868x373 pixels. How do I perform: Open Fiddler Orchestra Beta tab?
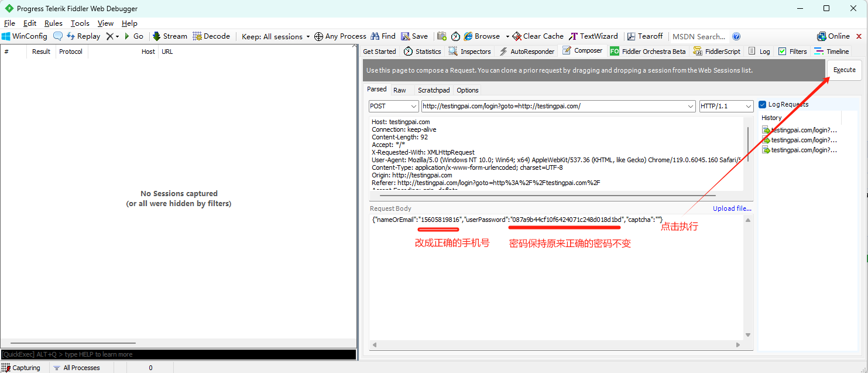[x=647, y=52]
